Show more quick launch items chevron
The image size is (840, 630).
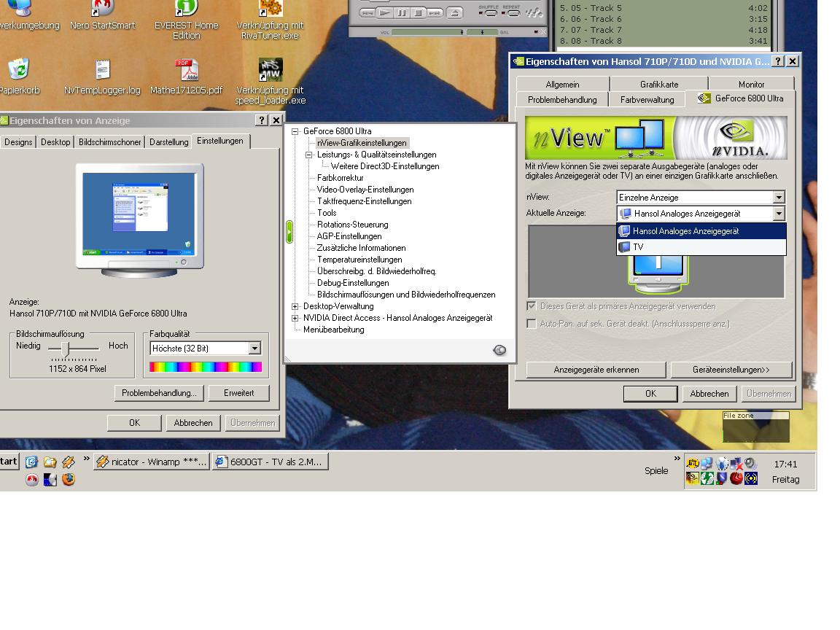[x=87, y=459]
